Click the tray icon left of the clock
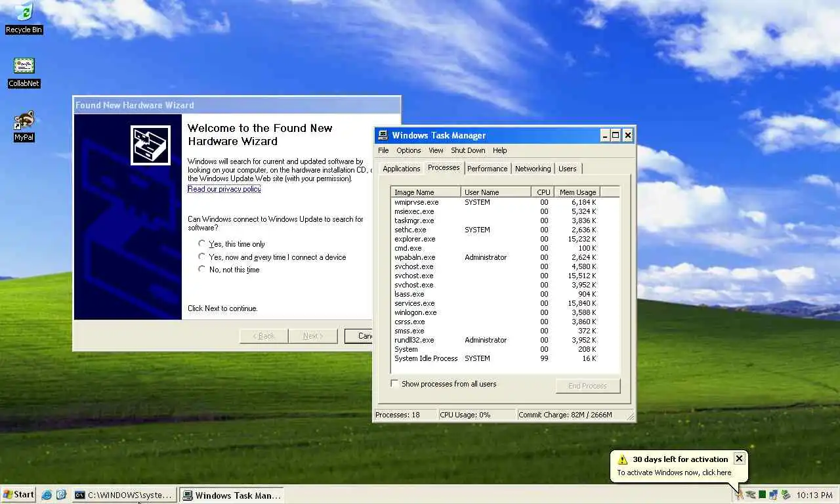This screenshot has height=504, width=840. 786,495
